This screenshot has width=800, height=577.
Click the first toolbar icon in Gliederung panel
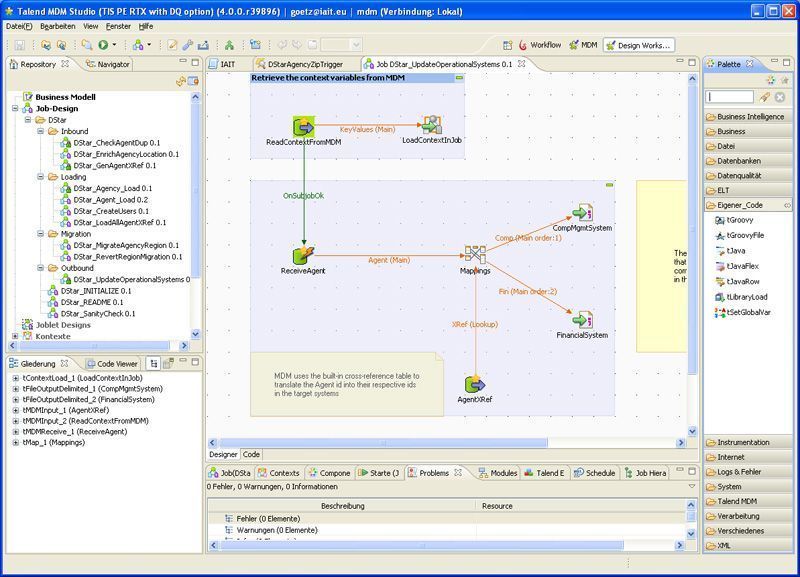pos(153,363)
